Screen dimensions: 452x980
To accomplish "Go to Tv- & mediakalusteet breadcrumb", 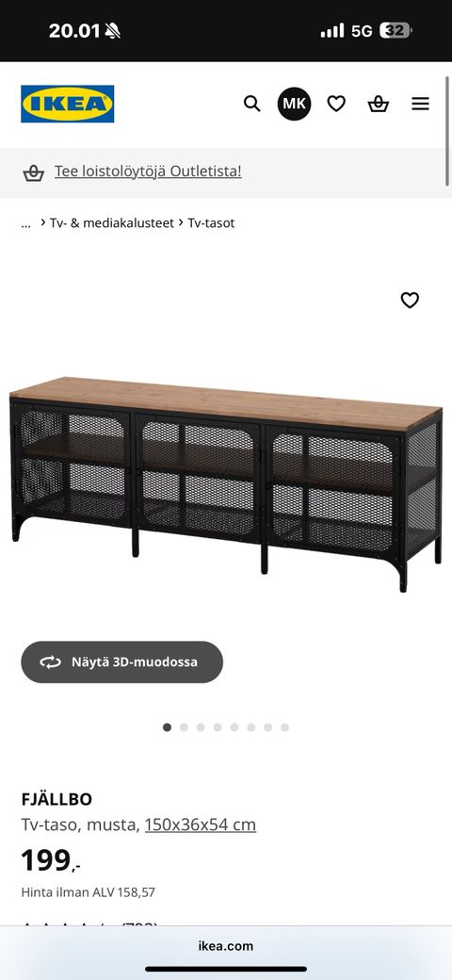I will coord(112,223).
